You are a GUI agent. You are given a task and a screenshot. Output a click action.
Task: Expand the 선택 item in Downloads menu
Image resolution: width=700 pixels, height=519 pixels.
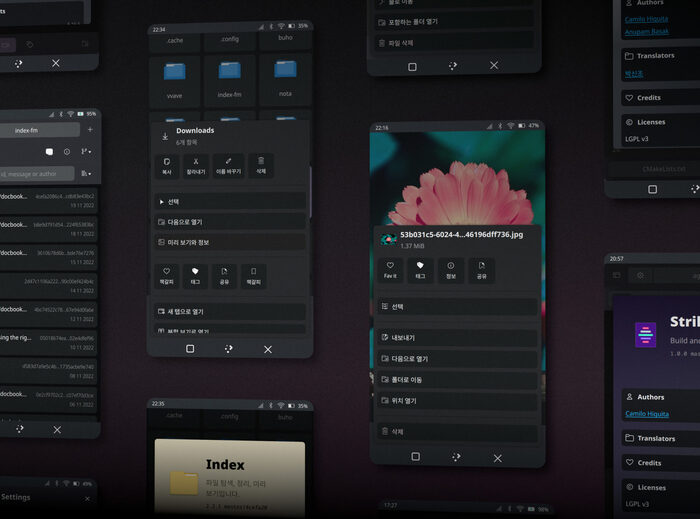230,201
